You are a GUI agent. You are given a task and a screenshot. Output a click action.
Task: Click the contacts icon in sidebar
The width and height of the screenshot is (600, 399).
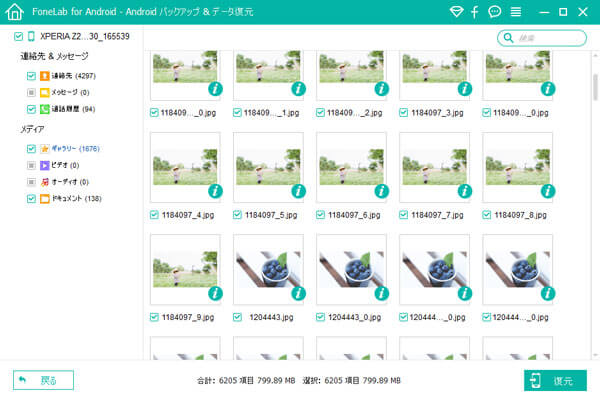click(x=45, y=76)
